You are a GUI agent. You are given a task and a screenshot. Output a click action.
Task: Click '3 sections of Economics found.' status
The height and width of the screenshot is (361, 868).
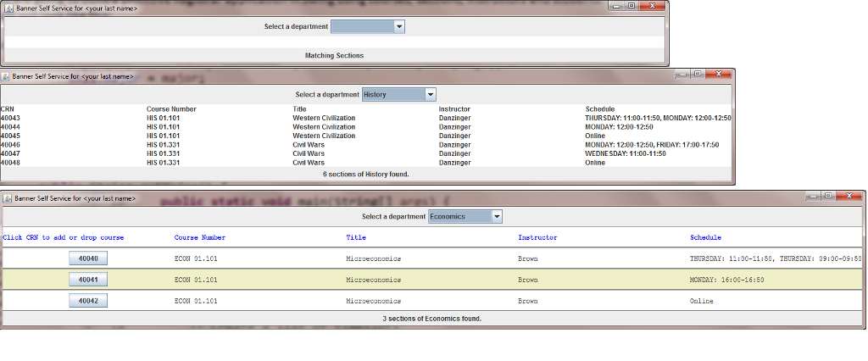pos(432,319)
